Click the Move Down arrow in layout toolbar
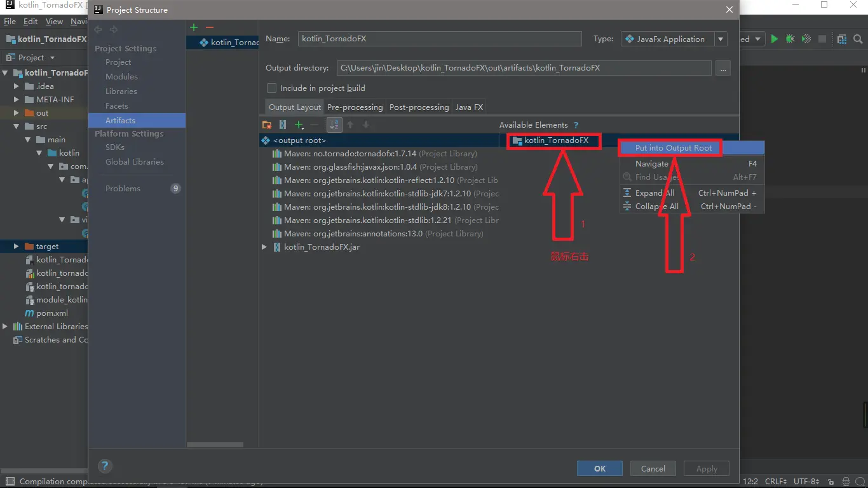 (365, 125)
